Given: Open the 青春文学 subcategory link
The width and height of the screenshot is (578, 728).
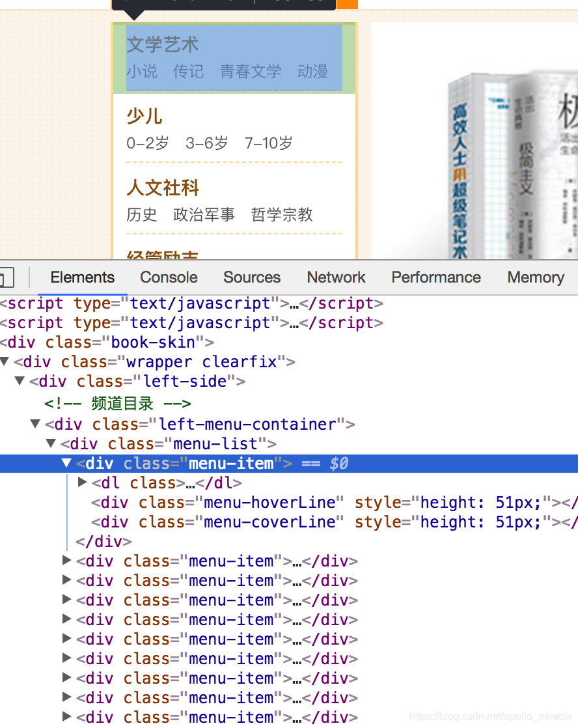Looking at the screenshot, I should point(251,72).
